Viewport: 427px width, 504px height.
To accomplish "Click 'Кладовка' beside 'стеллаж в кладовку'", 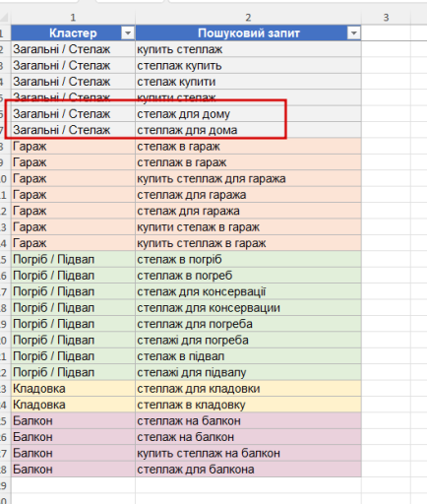I will click(73, 405).
